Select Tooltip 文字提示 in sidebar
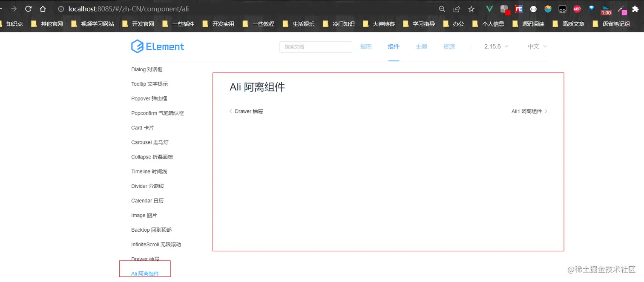 point(149,84)
